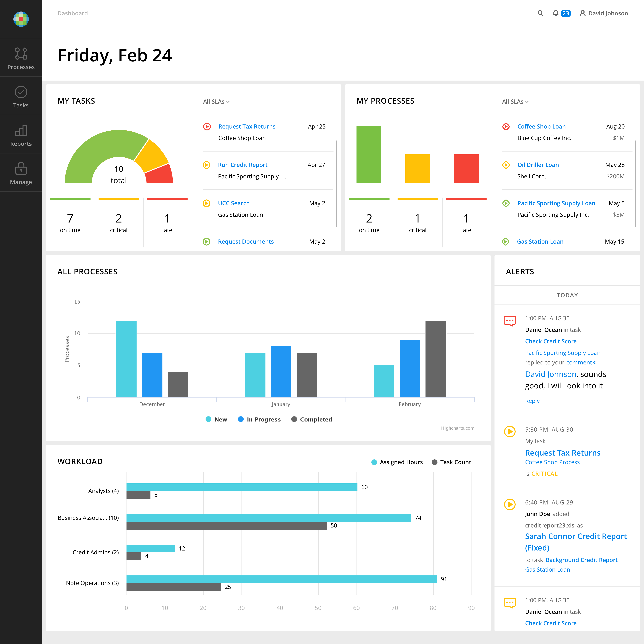Open the Run Credit Report task link
The height and width of the screenshot is (644, 644).
tap(243, 165)
